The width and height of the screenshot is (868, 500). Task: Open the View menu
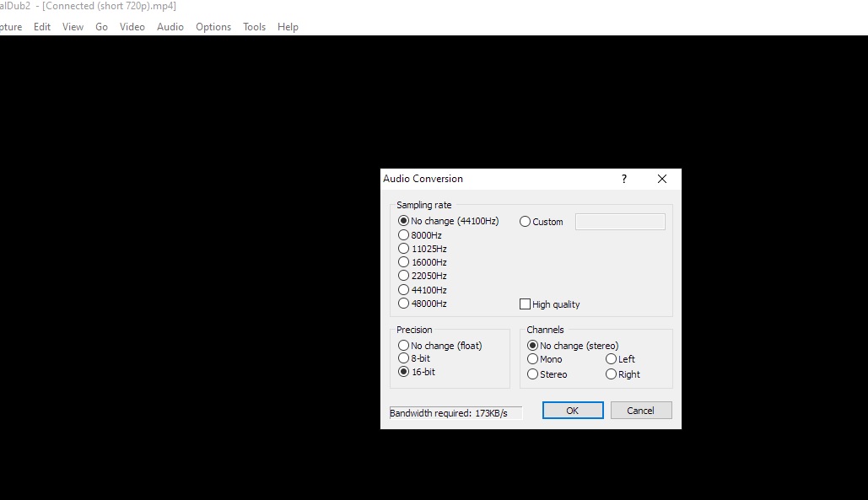(73, 26)
